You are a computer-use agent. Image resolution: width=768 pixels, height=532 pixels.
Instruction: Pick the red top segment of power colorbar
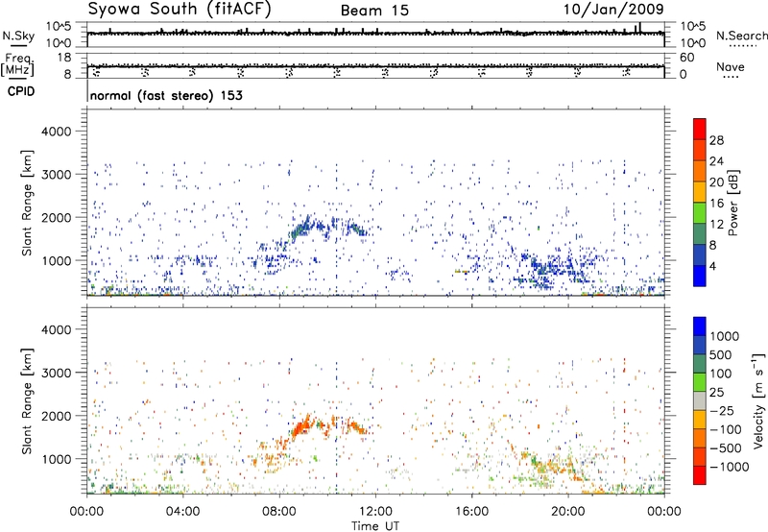tap(700, 130)
